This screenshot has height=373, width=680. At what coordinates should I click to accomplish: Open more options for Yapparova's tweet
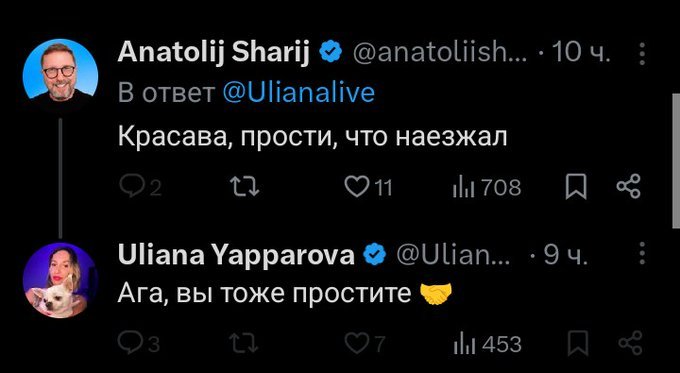642,253
